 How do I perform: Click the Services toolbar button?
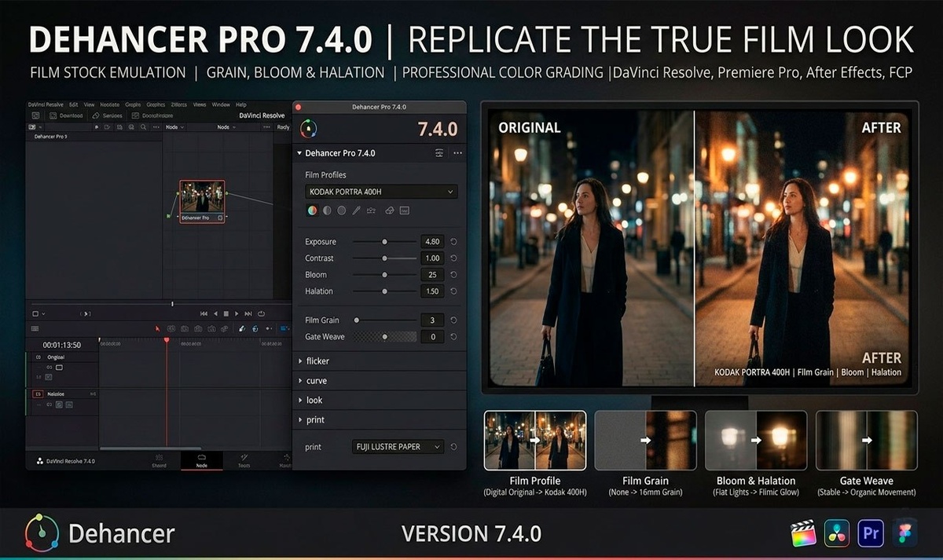(107, 115)
